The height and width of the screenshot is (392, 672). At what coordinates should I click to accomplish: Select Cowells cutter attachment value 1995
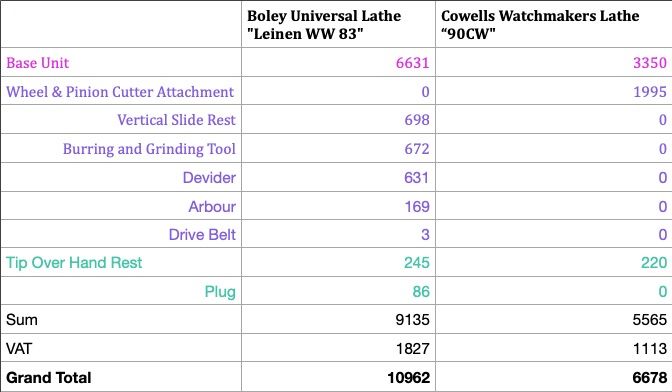click(650, 92)
